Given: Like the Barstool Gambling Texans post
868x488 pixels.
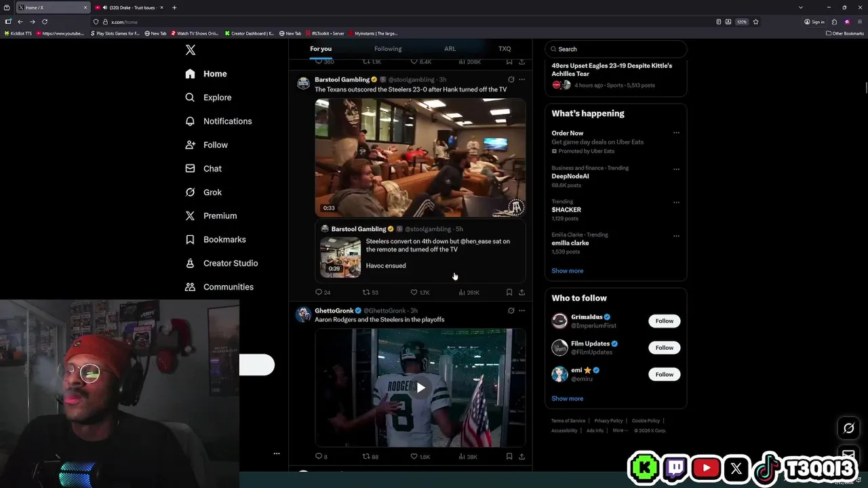Looking at the screenshot, I should point(420,293).
